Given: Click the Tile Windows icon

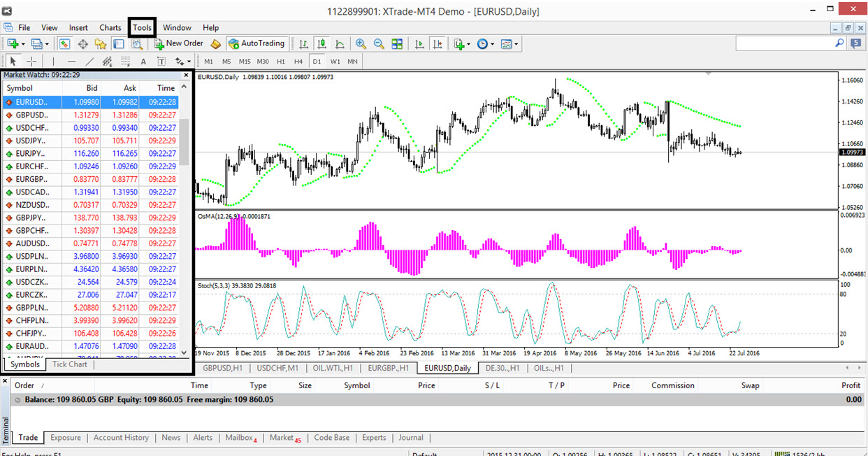Looking at the screenshot, I should click(x=397, y=44).
